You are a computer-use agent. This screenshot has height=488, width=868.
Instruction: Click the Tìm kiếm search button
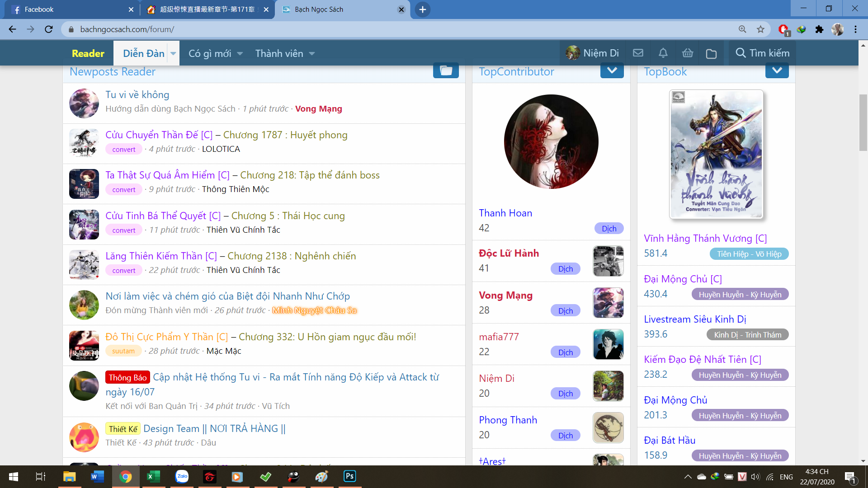tap(762, 53)
